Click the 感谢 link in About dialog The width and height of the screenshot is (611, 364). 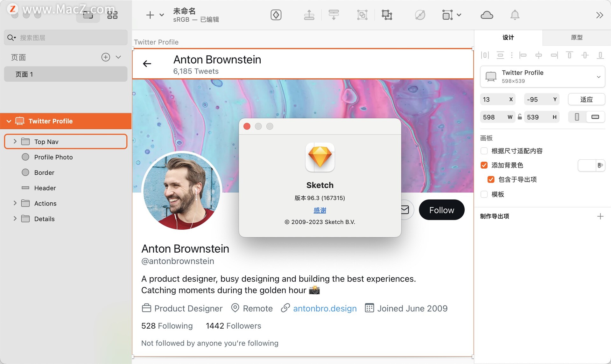(x=320, y=210)
